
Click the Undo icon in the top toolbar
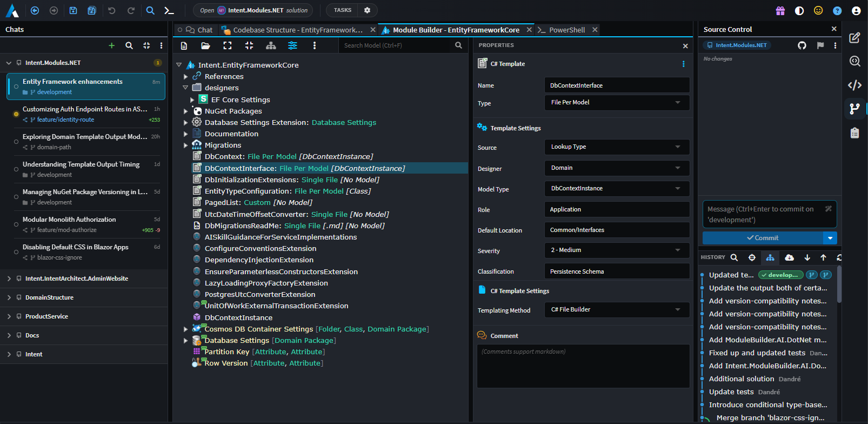pyautogui.click(x=112, y=10)
